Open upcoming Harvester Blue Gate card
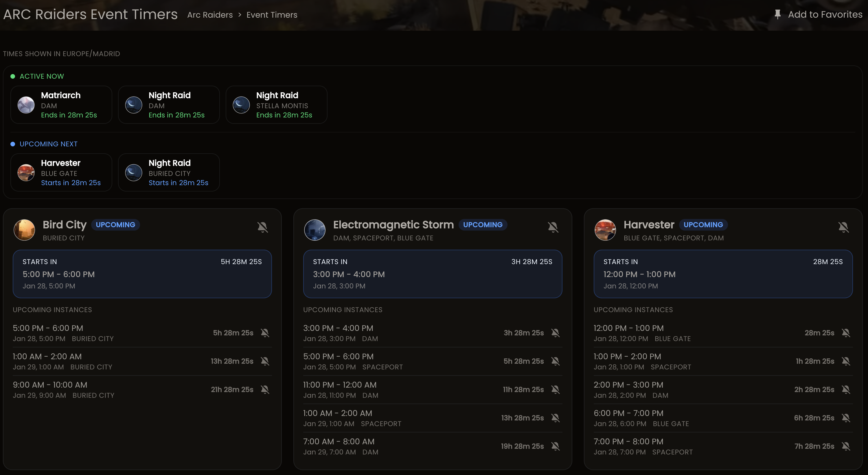Viewport: 868px width, 475px height. coord(61,172)
